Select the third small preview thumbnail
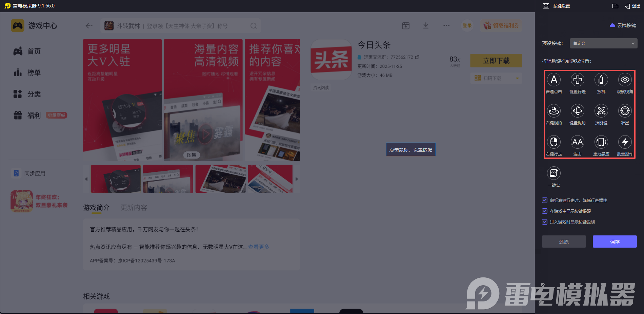 tap(221, 179)
